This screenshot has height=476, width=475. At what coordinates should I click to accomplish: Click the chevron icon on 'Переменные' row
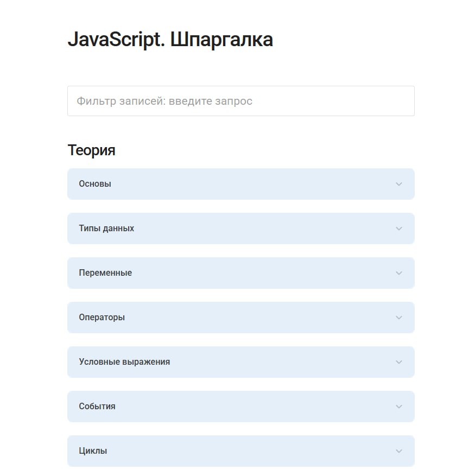[x=399, y=273]
